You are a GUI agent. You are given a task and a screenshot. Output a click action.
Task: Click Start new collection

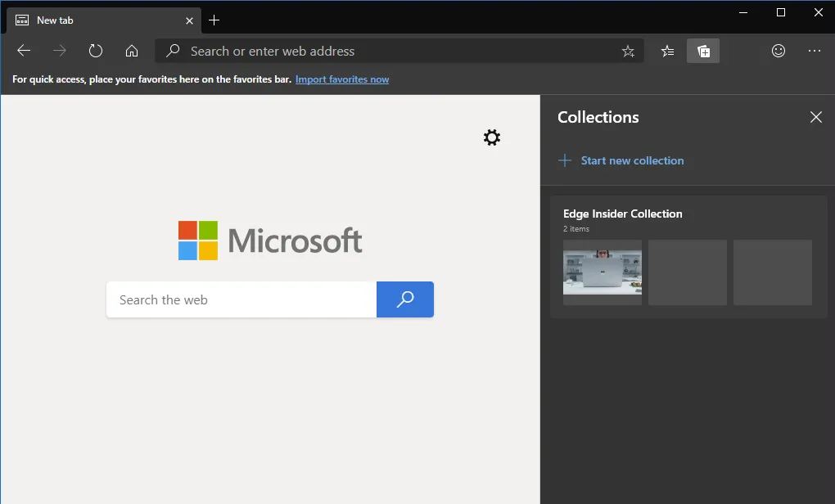click(x=632, y=160)
